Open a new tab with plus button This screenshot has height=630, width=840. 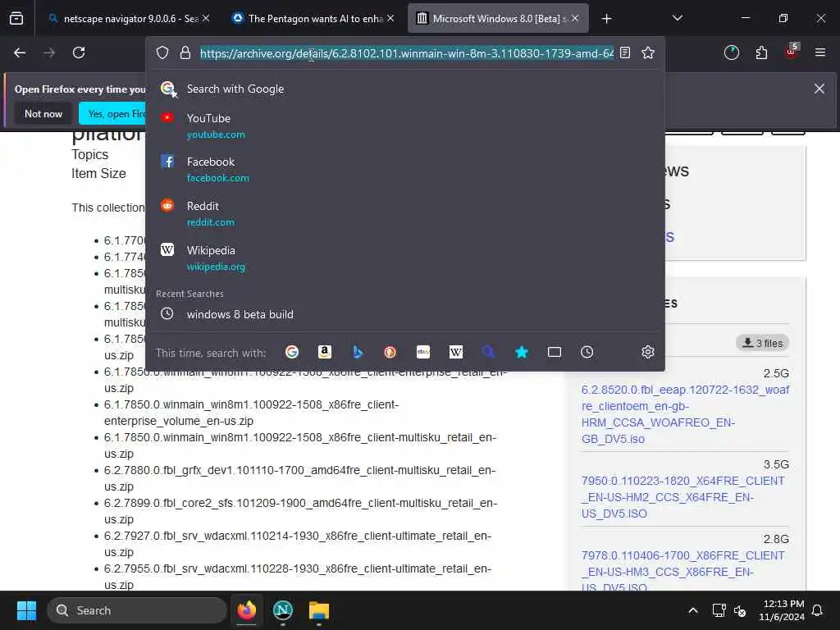(606, 19)
